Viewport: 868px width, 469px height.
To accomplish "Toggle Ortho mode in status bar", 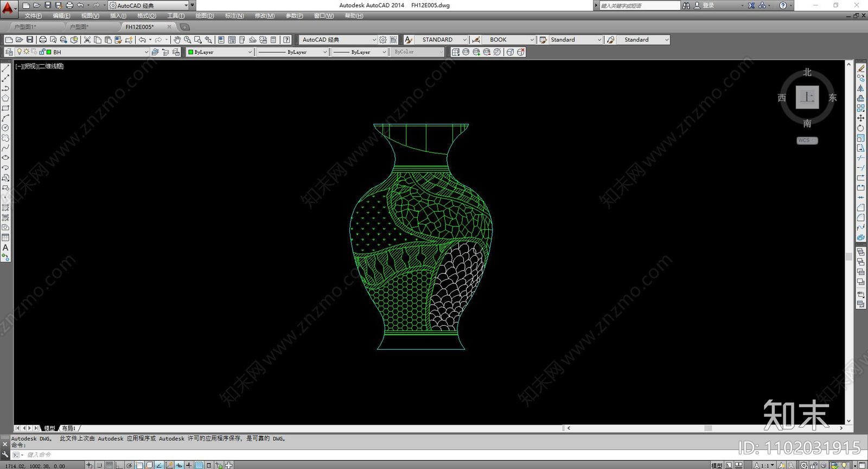I will click(119, 465).
